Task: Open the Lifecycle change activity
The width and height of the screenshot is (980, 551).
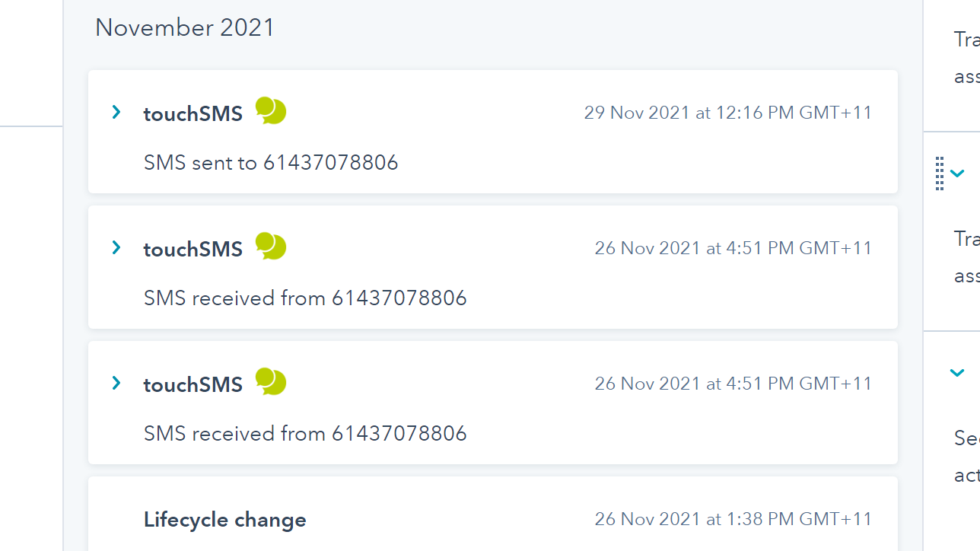Action: click(x=224, y=520)
